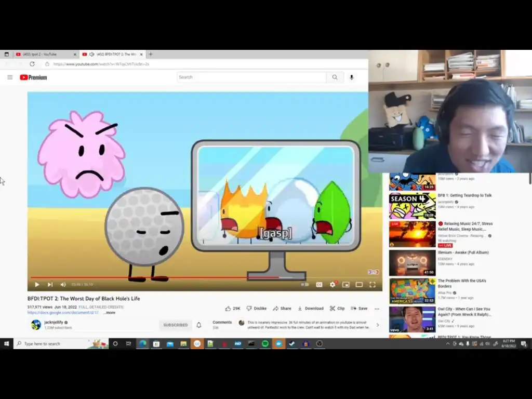Open File Explorer from the taskbar
The image size is (532, 399).
click(x=183, y=344)
